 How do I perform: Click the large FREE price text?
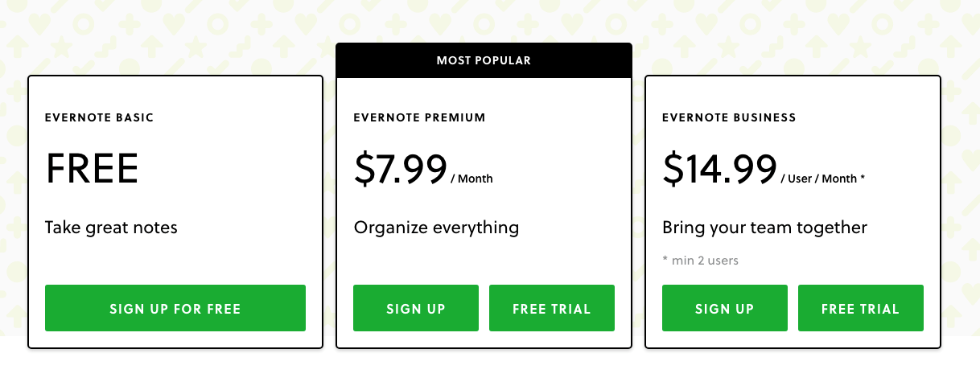tap(93, 169)
